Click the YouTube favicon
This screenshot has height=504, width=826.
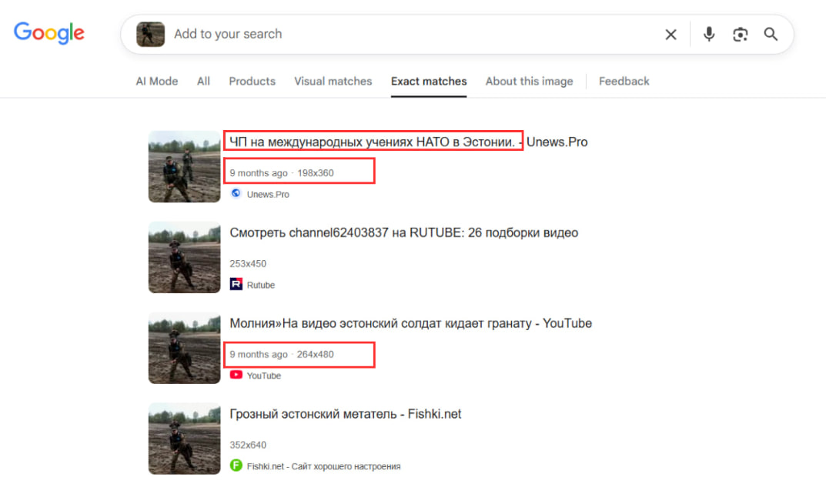coord(236,375)
